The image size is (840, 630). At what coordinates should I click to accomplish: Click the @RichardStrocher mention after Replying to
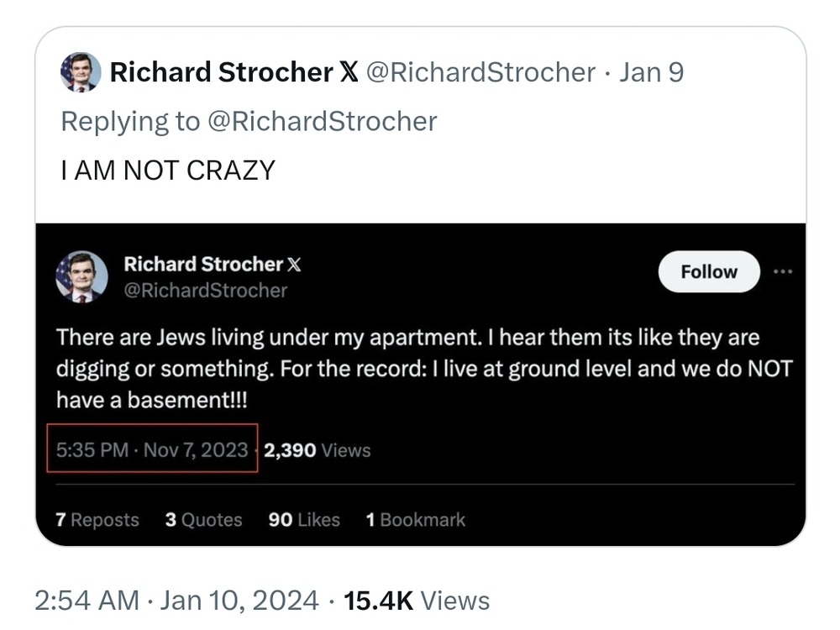322,121
